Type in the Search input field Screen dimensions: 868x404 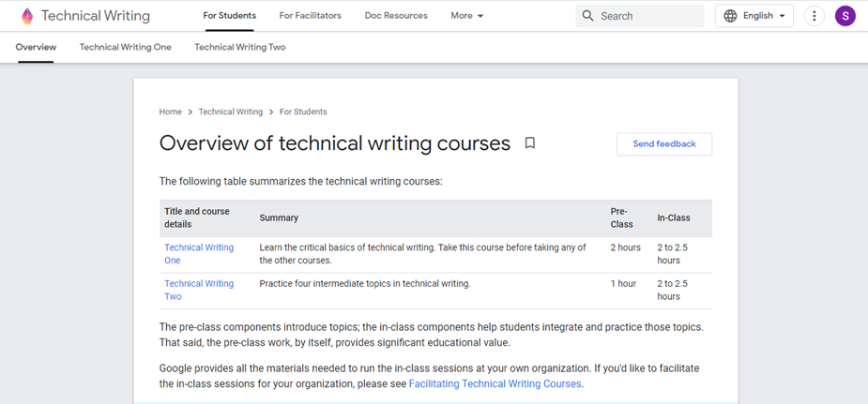tap(647, 16)
